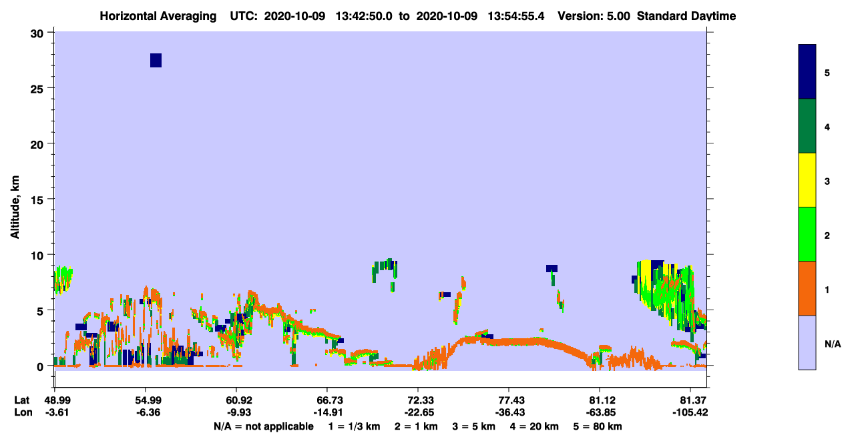This screenshot has width=868, height=445.
Task: Click the colorbar label N/A
Action: [x=832, y=344]
